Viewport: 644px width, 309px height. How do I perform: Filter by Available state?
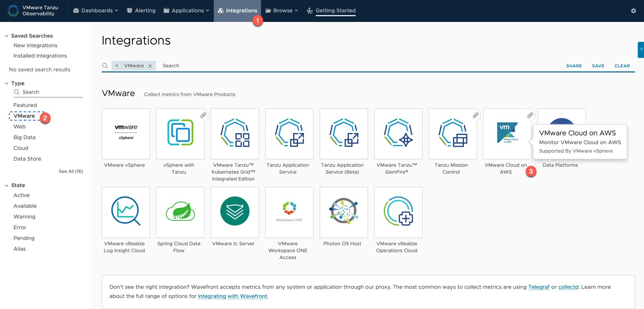[x=25, y=206]
